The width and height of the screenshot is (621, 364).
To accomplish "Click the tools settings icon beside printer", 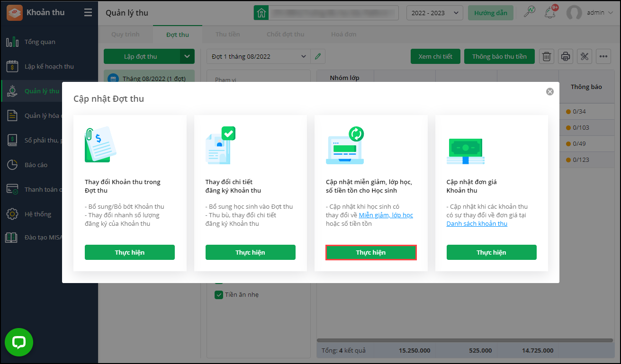I will 584,57.
